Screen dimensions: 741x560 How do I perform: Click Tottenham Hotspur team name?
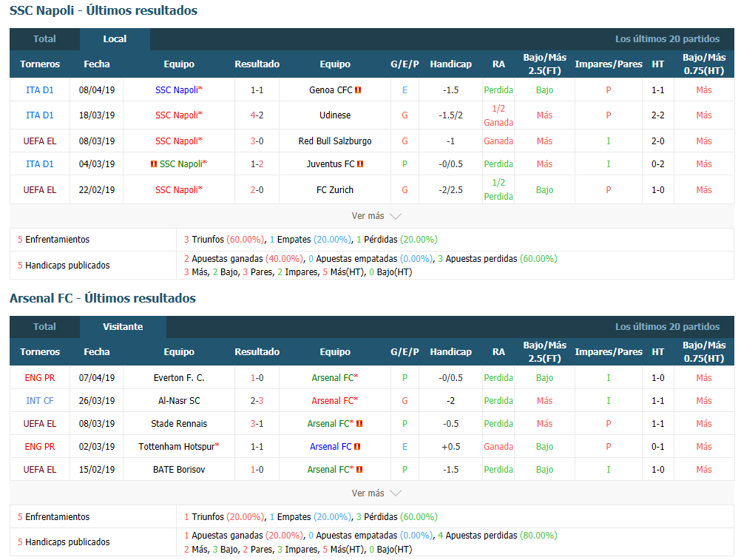pos(177,447)
